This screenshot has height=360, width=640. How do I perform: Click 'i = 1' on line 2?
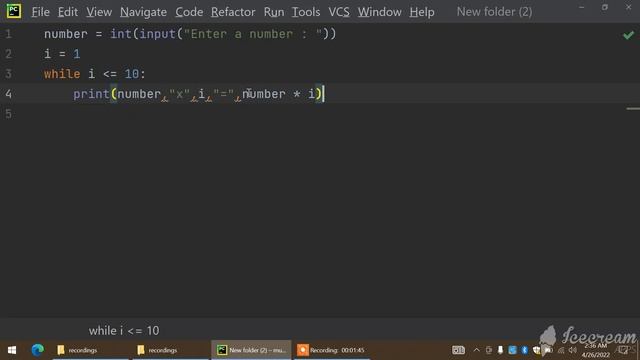tap(62, 54)
